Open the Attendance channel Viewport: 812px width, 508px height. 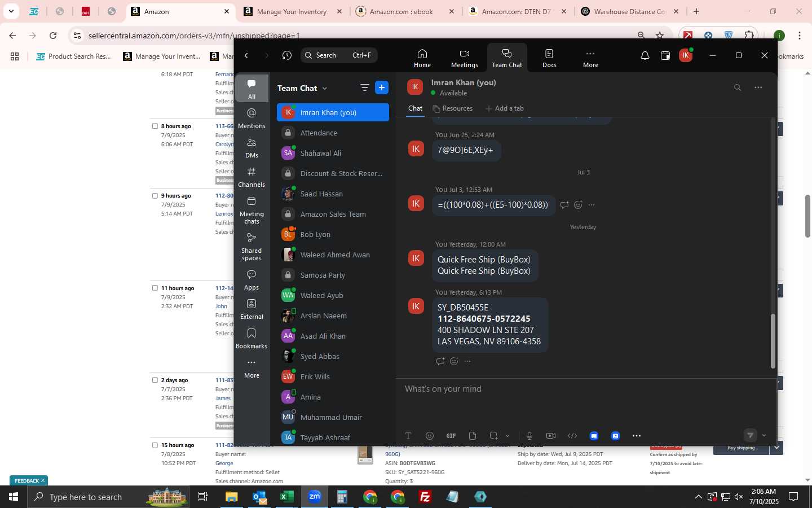click(333, 133)
